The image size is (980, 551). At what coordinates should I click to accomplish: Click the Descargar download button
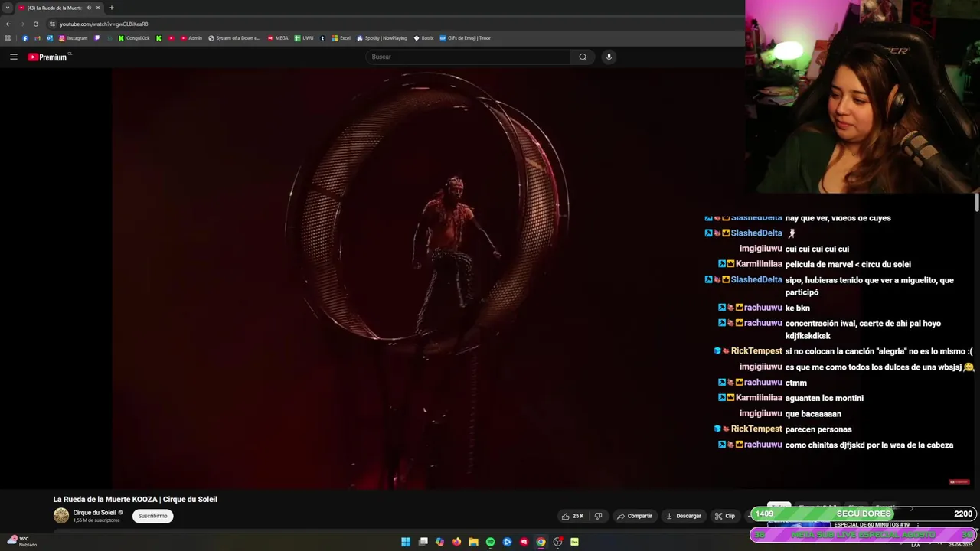[684, 516]
